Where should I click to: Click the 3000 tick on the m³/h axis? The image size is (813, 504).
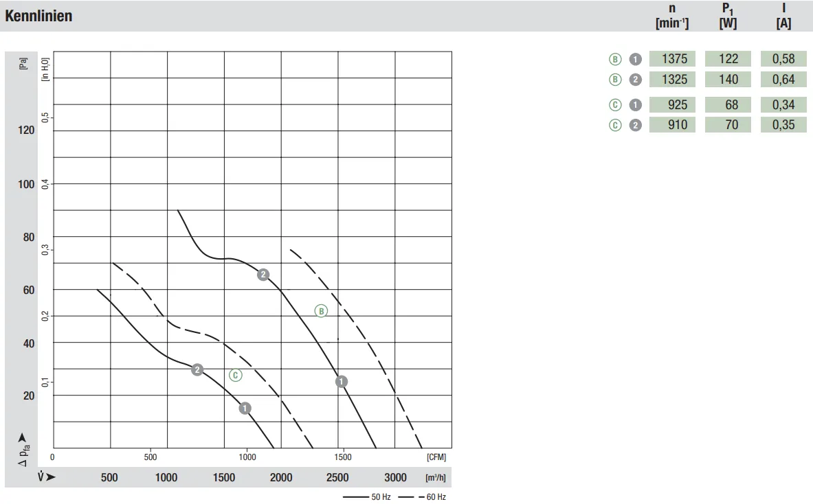point(396,477)
